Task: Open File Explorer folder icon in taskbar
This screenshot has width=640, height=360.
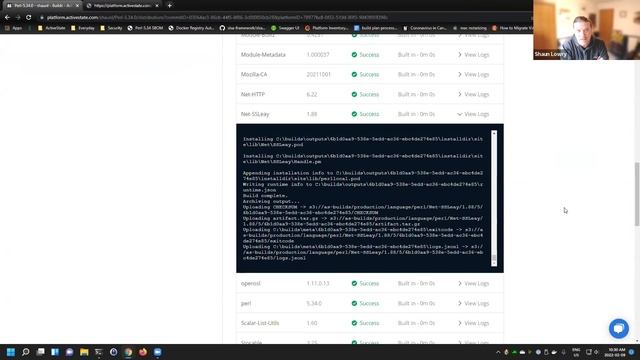Action: click(84, 352)
